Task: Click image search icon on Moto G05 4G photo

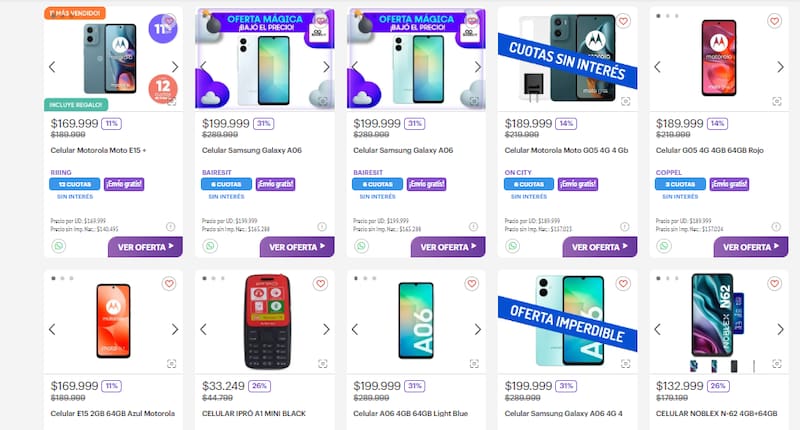Action: (625, 101)
